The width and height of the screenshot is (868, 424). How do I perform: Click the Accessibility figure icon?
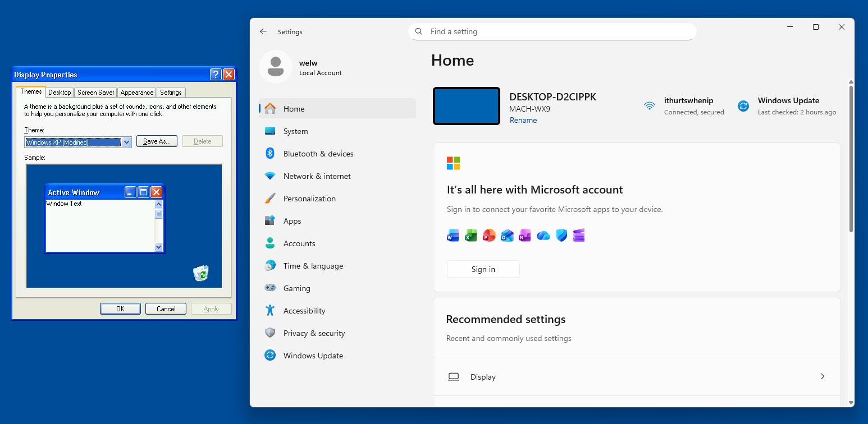270,311
